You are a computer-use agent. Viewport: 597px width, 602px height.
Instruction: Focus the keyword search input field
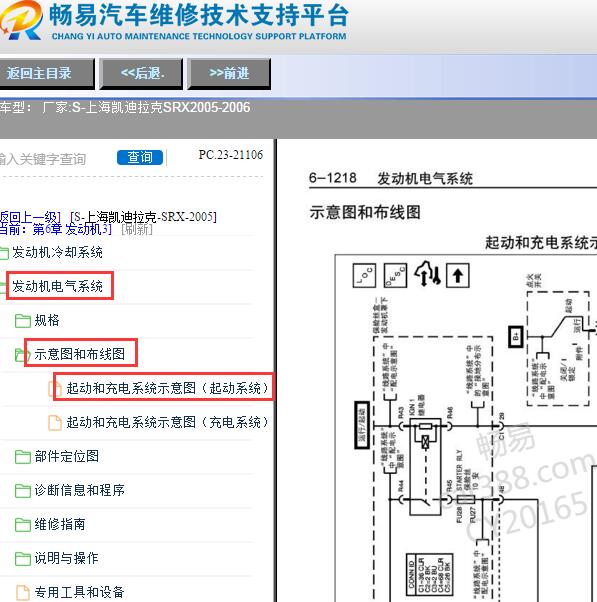pyautogui.click(x=54, y=159)
